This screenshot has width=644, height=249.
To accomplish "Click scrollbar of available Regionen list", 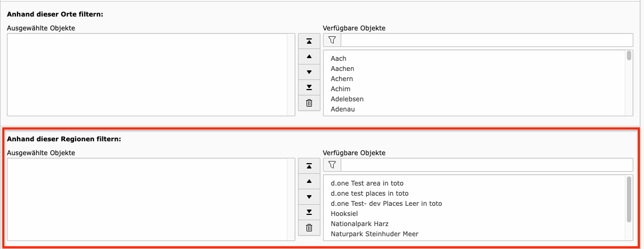I will pyautogui.click(x=629, y=198).
